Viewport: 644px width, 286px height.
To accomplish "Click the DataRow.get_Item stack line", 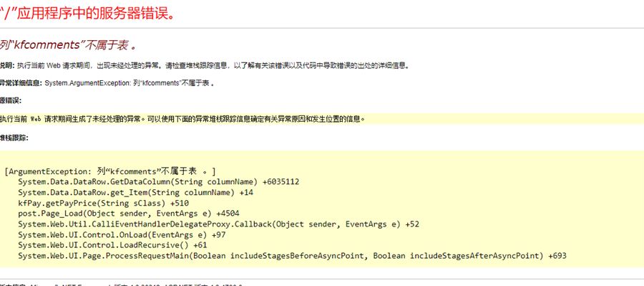I will pos(135,193).
